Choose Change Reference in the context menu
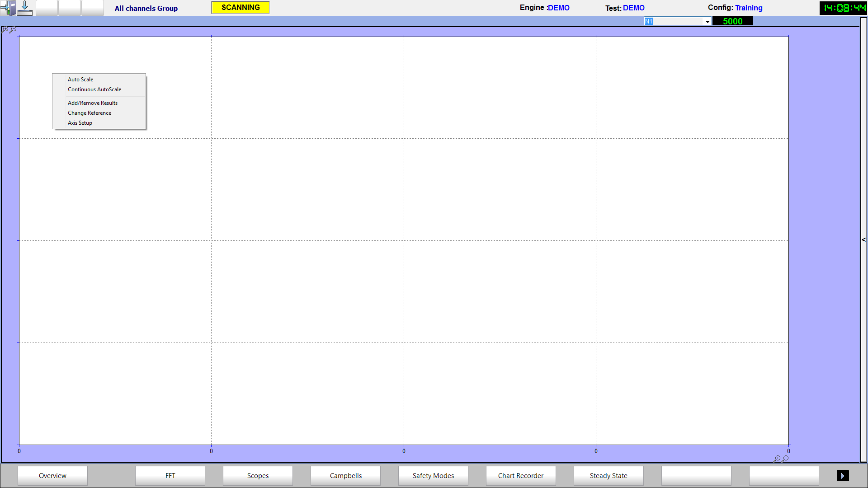Screen dimensions: 868x488 [90, 113]
